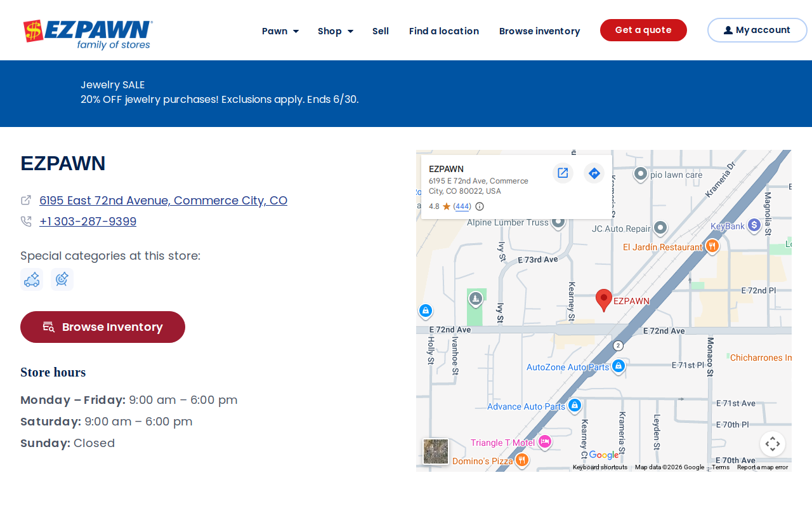Open larger map icon in info card
The height and width of the screenshot is (508, 812).
[x=563, y=173]
